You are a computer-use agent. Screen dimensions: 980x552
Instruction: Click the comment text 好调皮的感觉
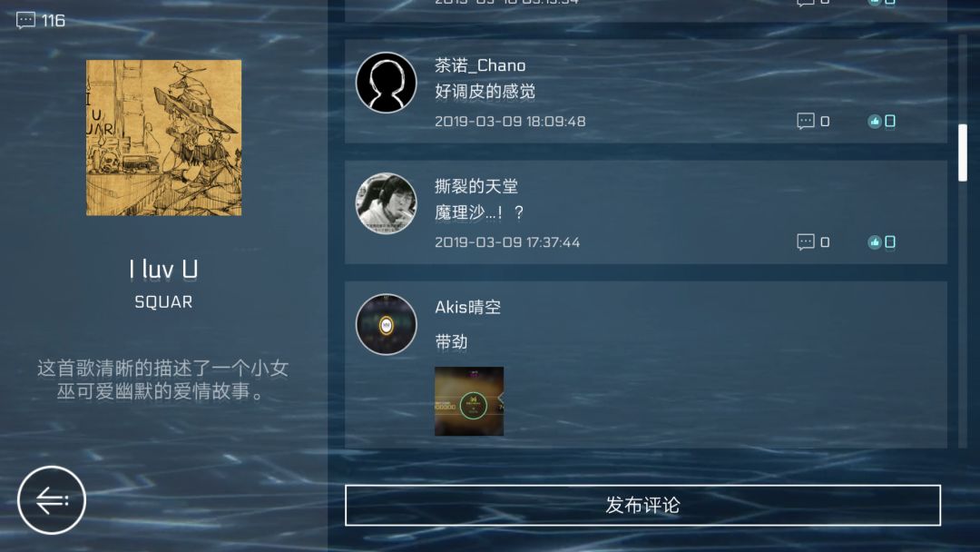pyautogui.click(x=485, y=92)
